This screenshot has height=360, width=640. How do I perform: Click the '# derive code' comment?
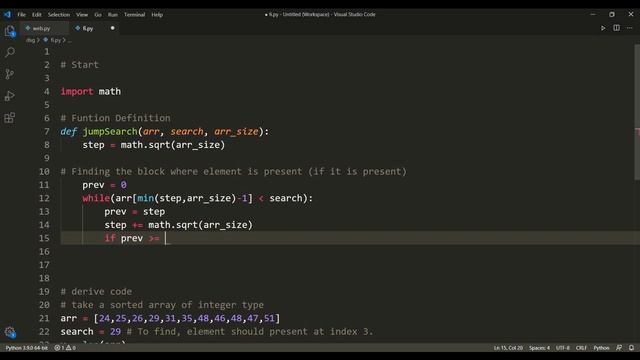(x=96, y=292)
